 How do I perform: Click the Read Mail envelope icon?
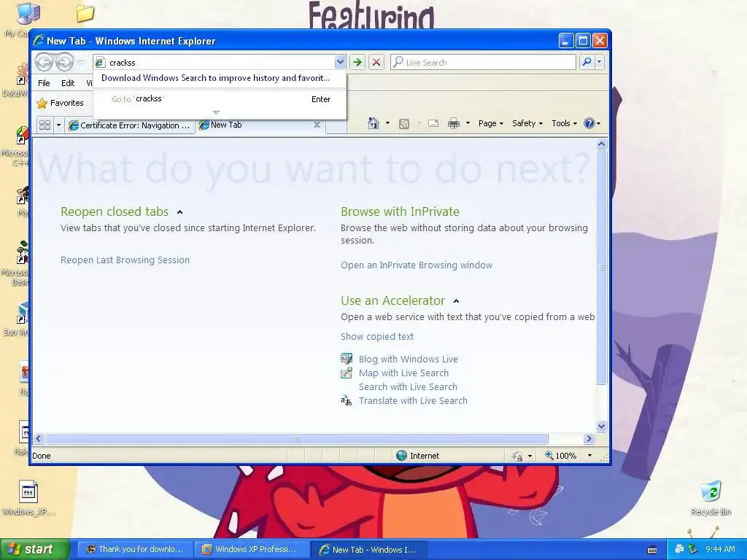[x=433, y=123]
